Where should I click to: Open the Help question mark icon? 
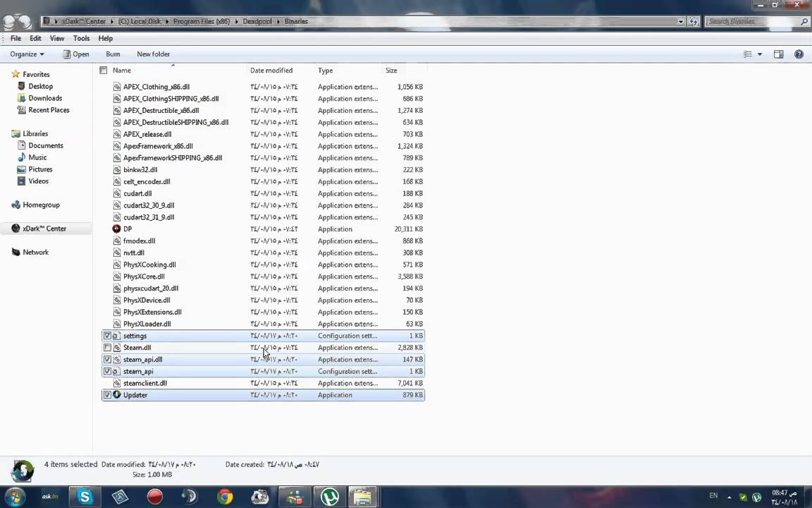[x=799, y=54]
